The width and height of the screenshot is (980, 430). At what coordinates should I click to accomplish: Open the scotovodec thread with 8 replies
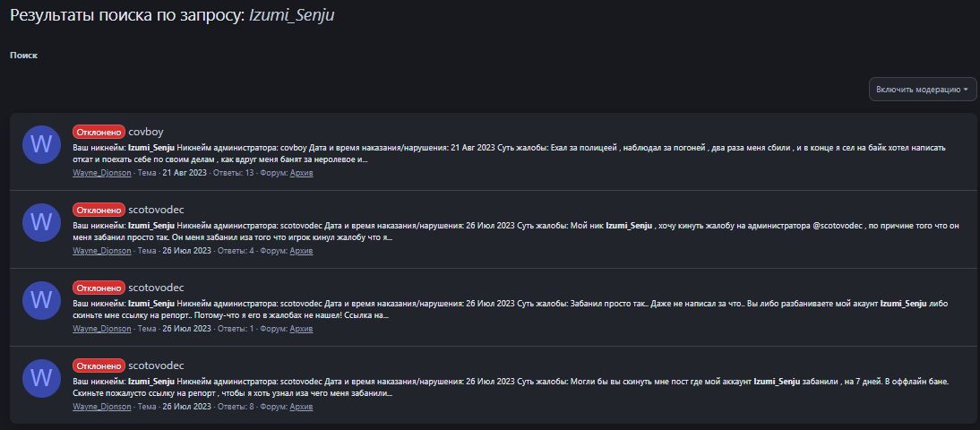click(x=156, y=365)
